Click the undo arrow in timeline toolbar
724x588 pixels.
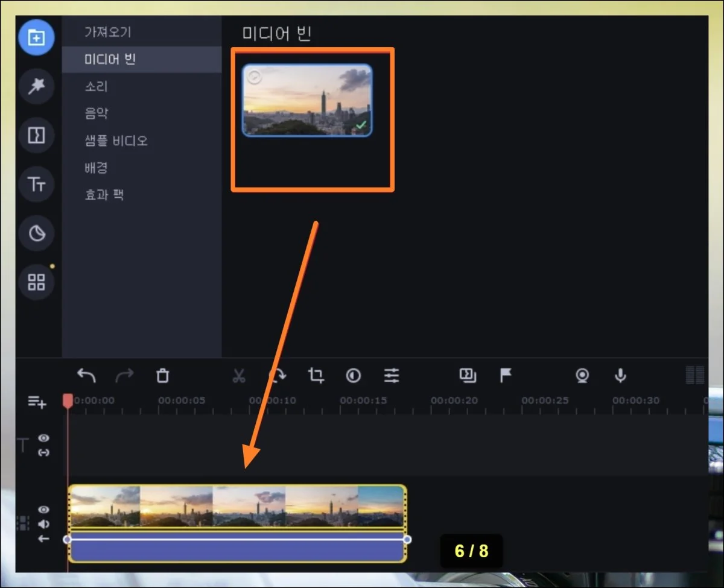tap(86, 376)
